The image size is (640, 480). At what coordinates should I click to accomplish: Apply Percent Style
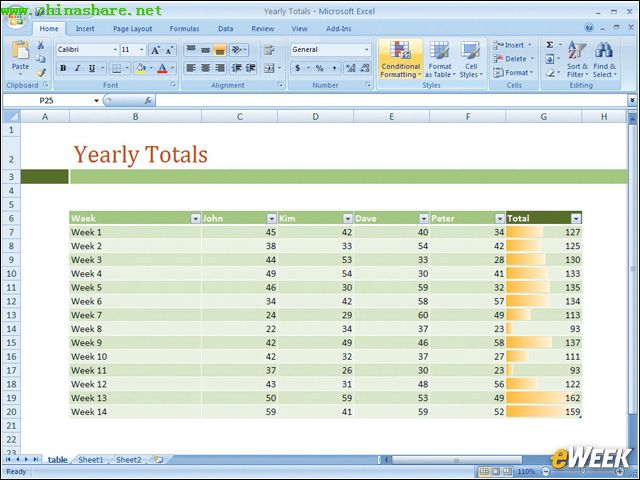click(319, 68)
